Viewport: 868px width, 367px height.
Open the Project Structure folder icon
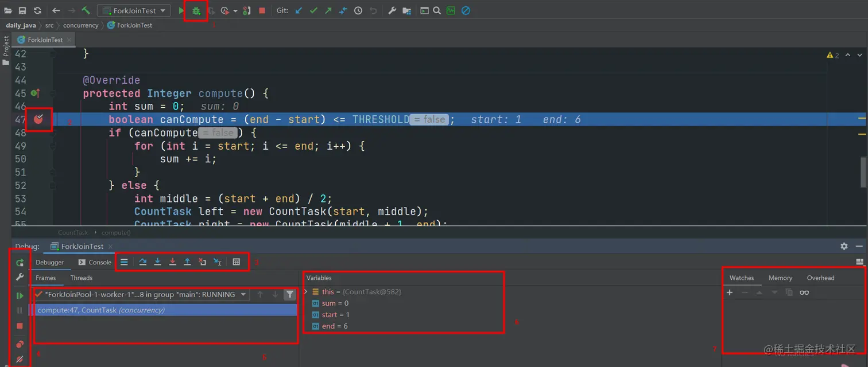pyautogui.click(x=406, y=10)
